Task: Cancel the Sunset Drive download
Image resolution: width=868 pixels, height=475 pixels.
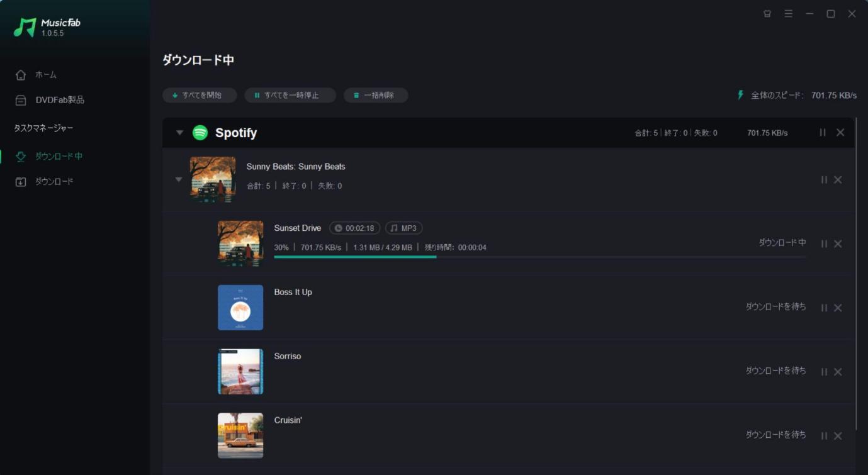Action: tap(838, 243)
